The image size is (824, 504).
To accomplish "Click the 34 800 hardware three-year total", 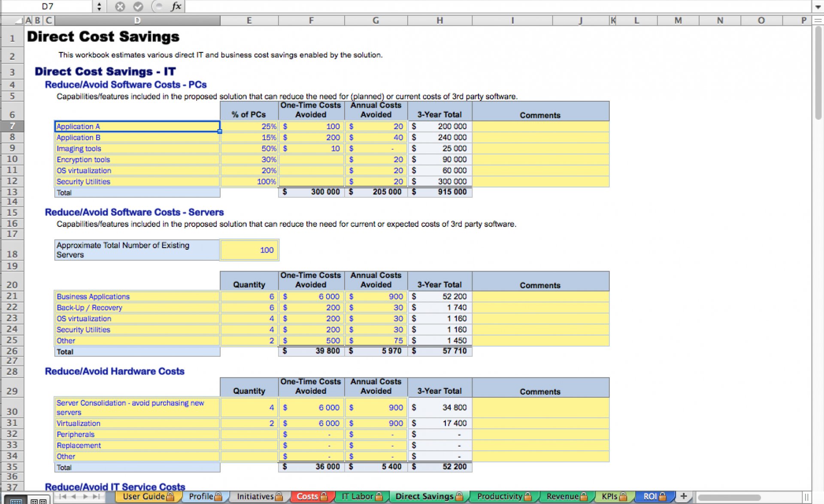I will 440,407.
